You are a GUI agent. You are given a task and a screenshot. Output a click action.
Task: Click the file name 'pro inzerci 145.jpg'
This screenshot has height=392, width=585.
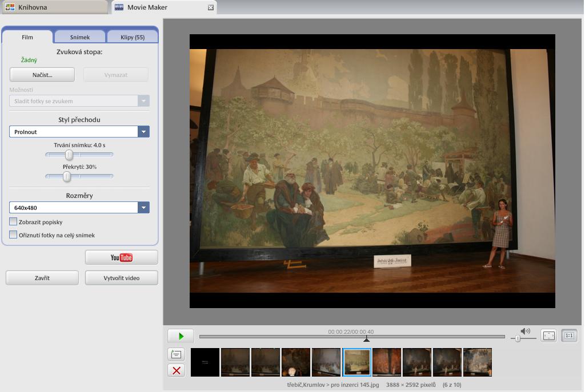[355, 385]
